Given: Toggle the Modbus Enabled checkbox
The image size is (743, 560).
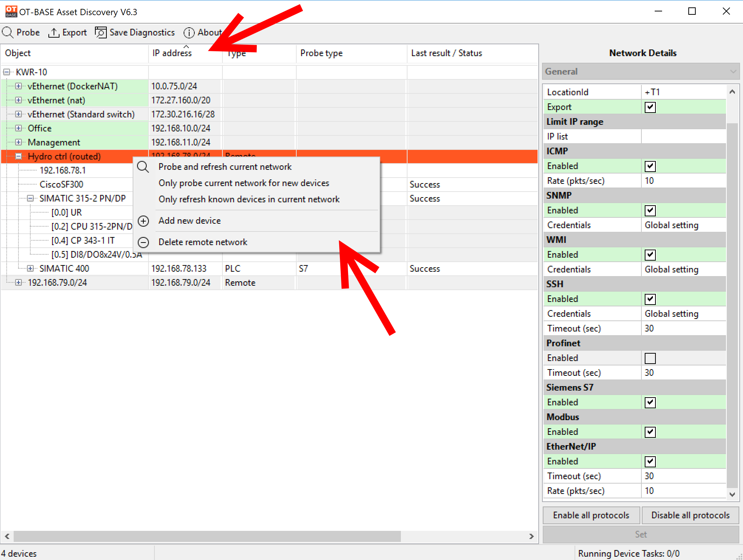Looking at the screenshot, I should [650, 432].
